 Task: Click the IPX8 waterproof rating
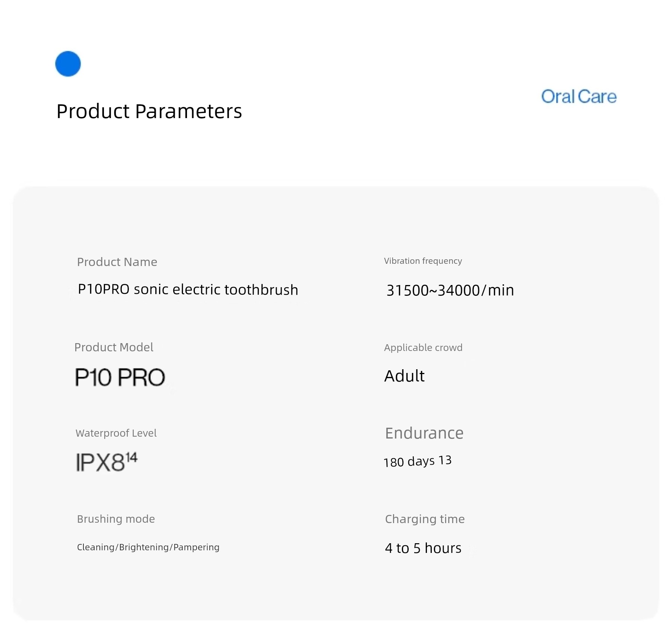pos(100,463)
